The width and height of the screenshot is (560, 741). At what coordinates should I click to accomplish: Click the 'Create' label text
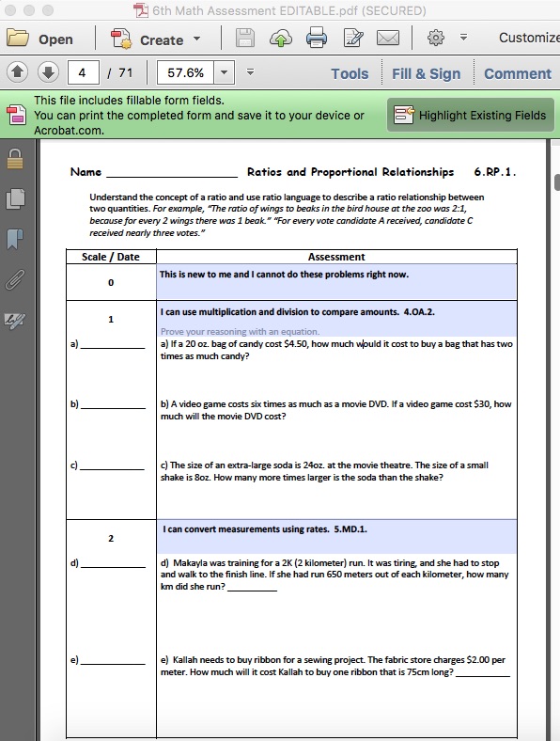click(x=162, y=40)
